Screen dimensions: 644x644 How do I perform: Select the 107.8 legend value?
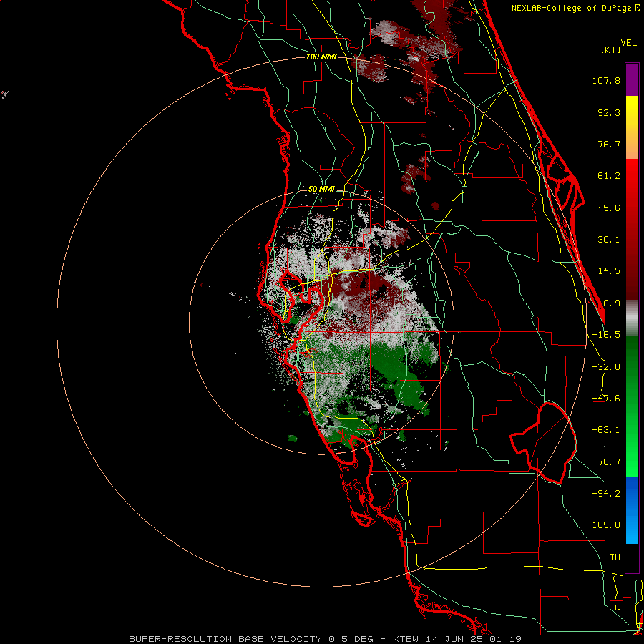point(606,80)
